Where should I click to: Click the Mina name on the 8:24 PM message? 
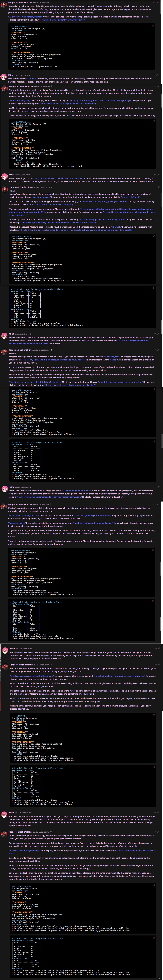point(11,75)
